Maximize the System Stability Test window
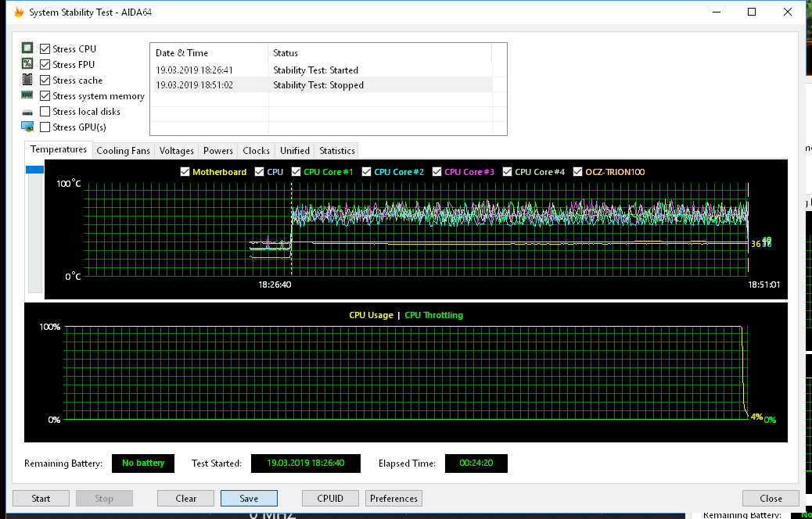The height and width of the screenshot is (519, 812). point(752,12)
